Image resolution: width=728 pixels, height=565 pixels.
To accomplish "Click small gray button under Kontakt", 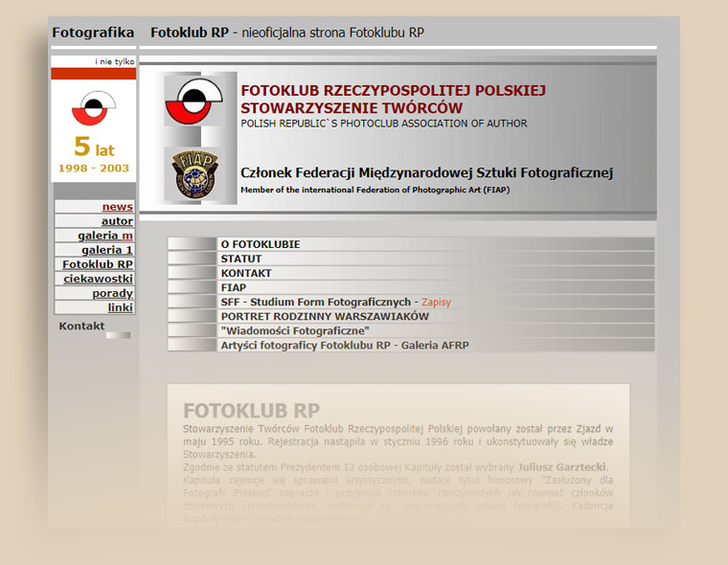I will (118, 335).
